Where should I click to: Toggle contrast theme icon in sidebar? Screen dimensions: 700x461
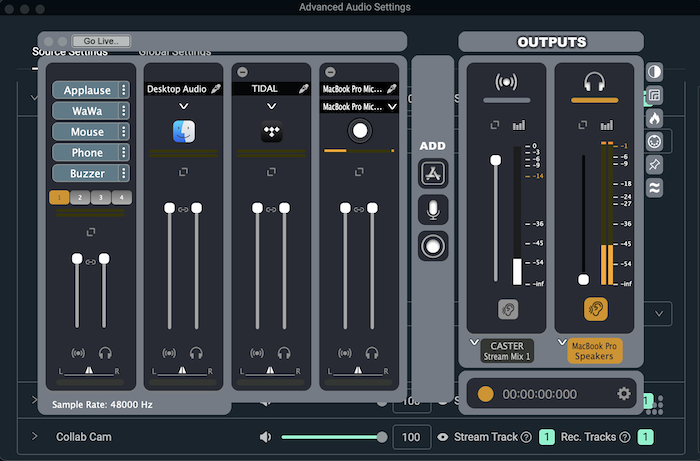654,72
